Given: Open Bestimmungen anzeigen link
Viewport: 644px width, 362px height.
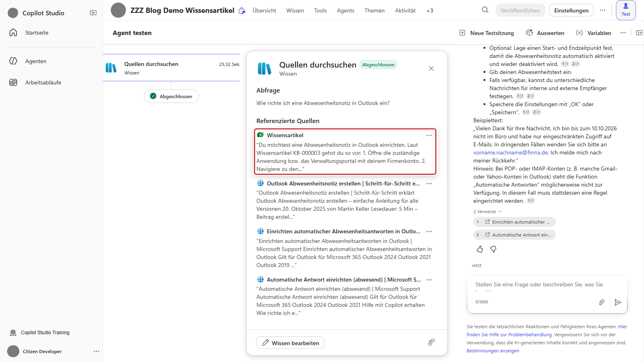Looking at the screenshot, I should tap(493, 351).
